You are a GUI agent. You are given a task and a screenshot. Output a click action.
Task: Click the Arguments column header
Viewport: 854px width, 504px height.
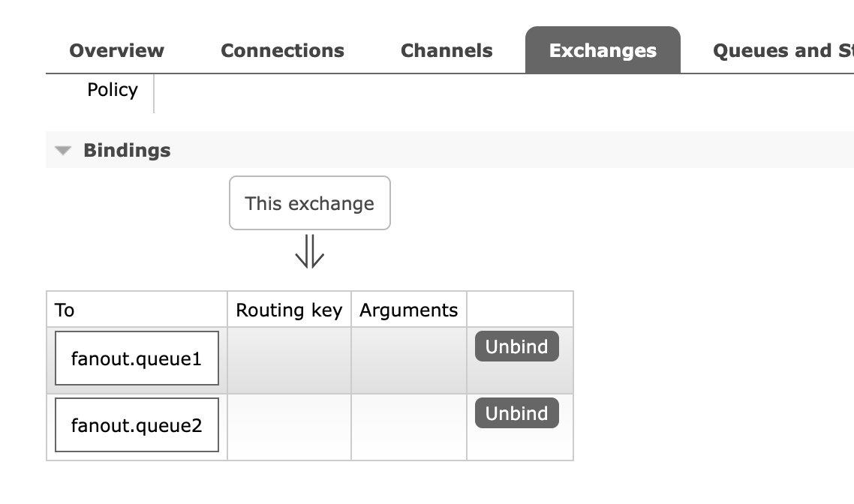tap(409, 310)
